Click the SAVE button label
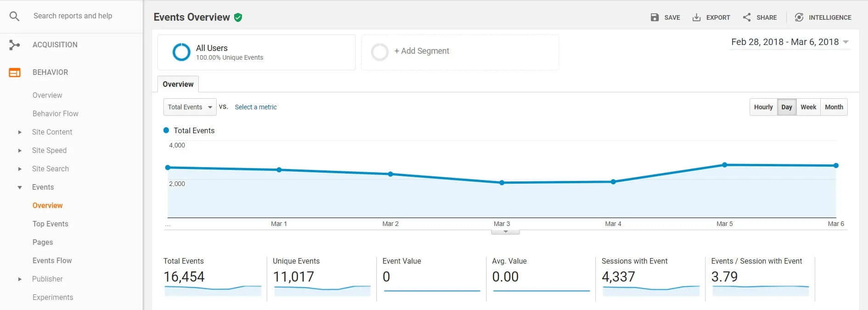The image size is (868, 310). [x=672, y=17]
